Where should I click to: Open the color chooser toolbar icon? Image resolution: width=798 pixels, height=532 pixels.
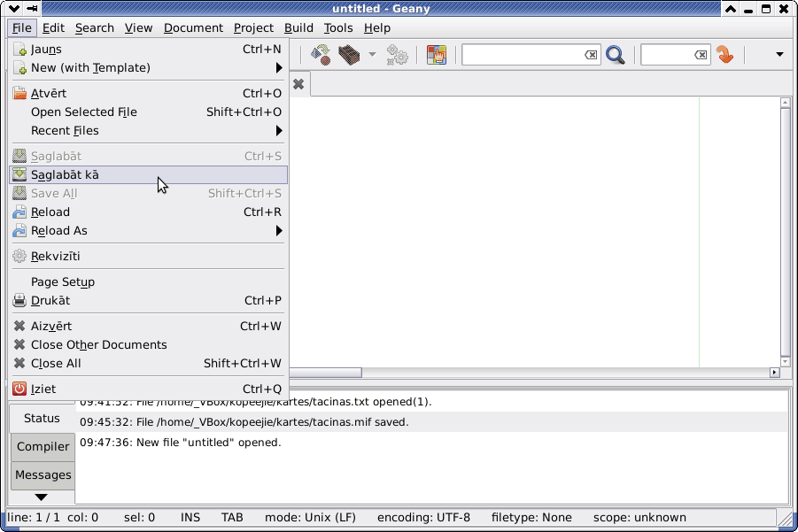pyautogui.click(x=437, y=54)
